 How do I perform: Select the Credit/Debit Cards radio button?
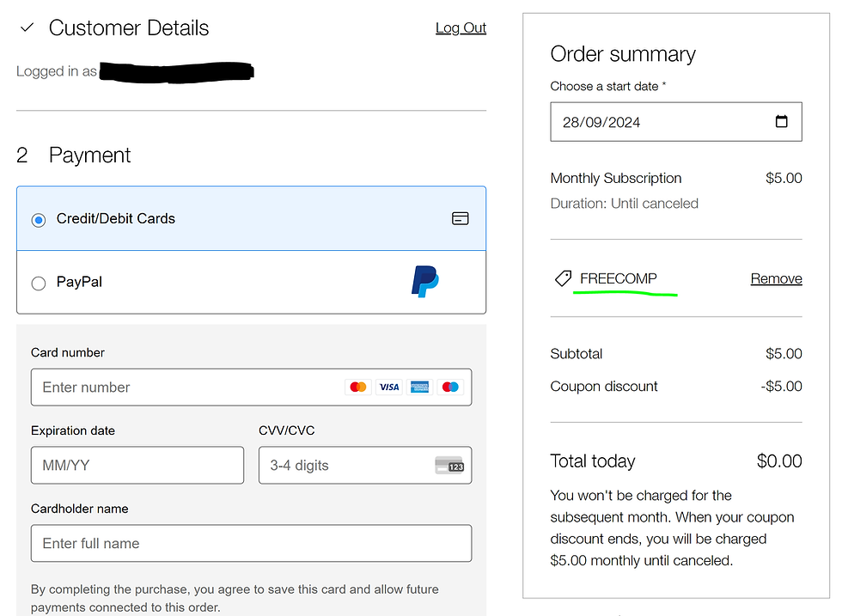(x=39, y=220)
